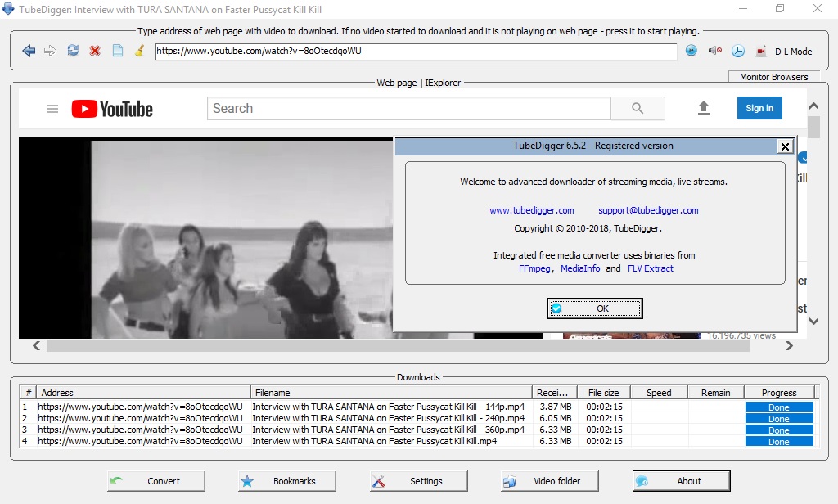Viewport: 838px width, 504px height.
Task: Click the Progress column header
Action: click(779, 392)
